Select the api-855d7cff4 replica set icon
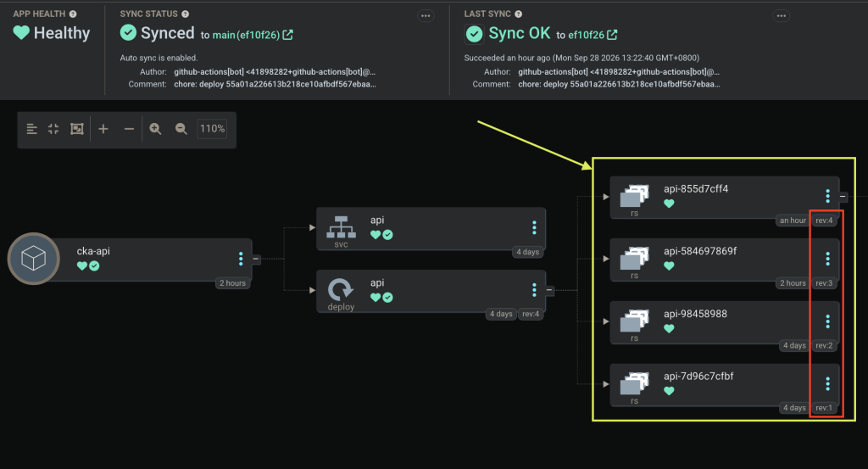 click(634, 197)
